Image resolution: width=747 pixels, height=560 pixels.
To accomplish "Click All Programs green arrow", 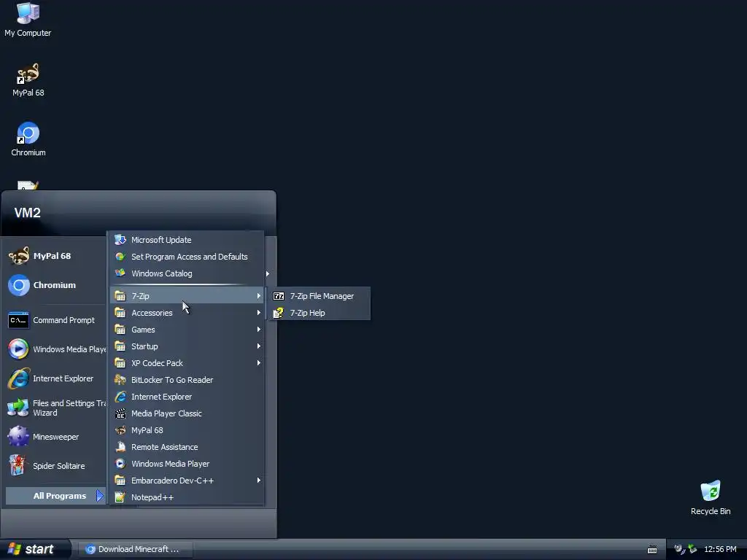I will [x=99, y=496].
